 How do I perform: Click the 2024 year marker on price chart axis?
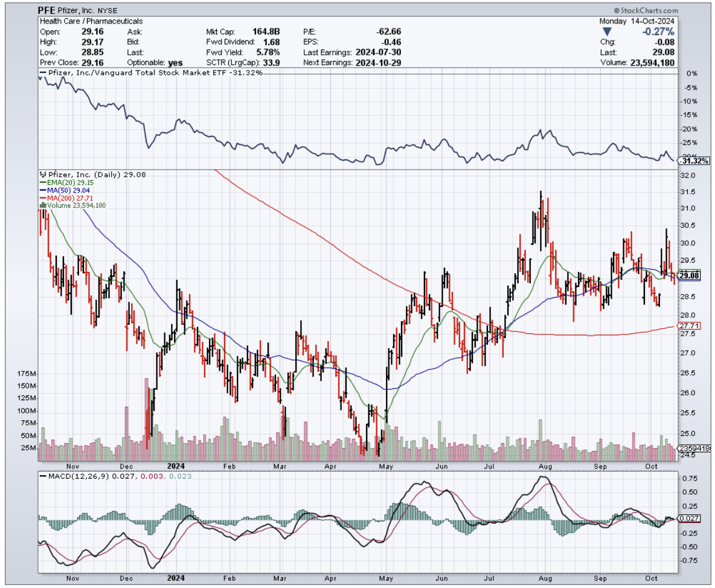point(177,466)
